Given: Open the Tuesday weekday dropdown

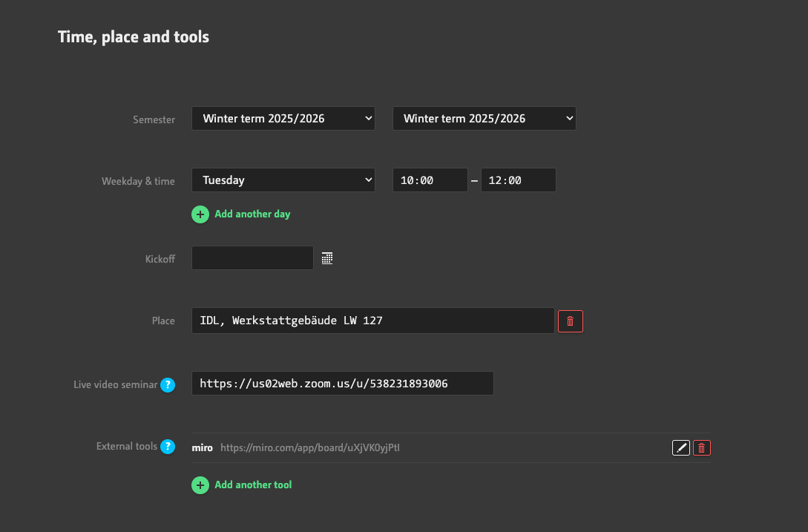Looking at the screenshot, I should pyautogui.click(x=283, y=180).
